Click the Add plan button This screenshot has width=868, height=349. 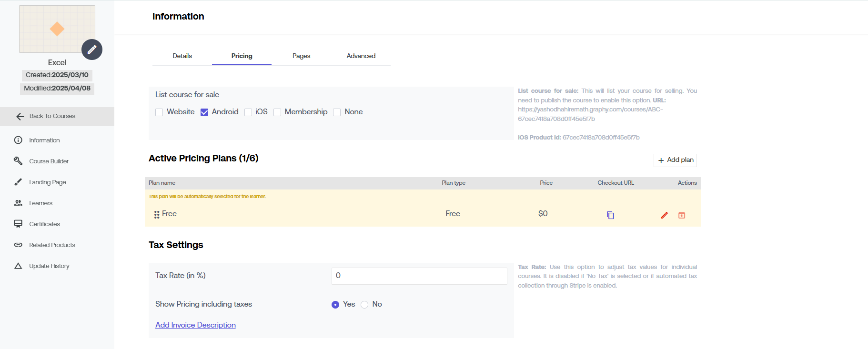pos(675,160)
